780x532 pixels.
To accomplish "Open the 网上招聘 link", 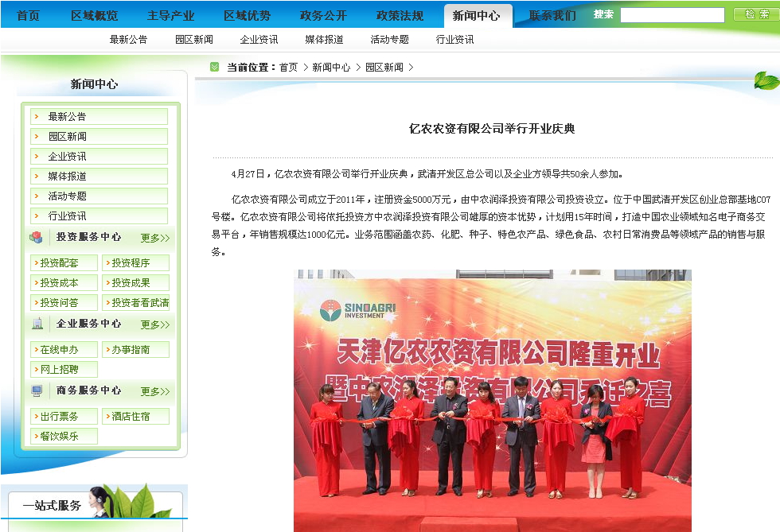I will pos(64,370).
